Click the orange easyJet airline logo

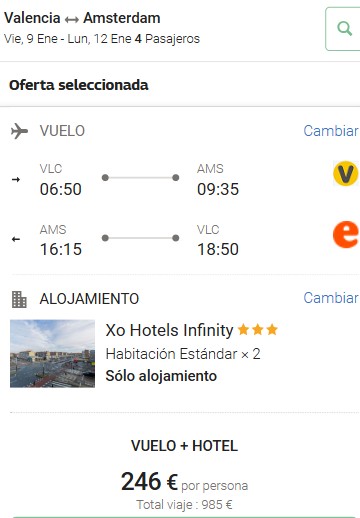[x=346, y=234]
